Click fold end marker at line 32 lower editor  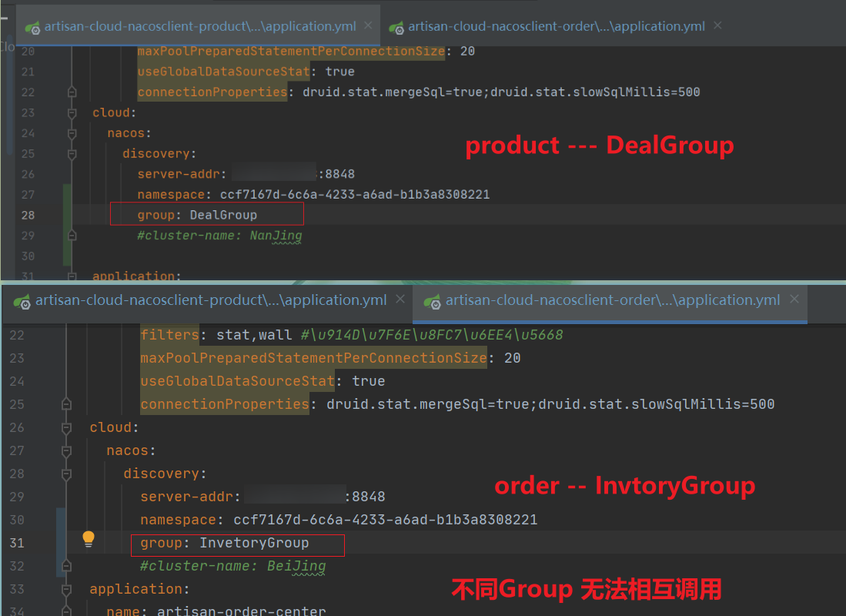coord(66,566)
